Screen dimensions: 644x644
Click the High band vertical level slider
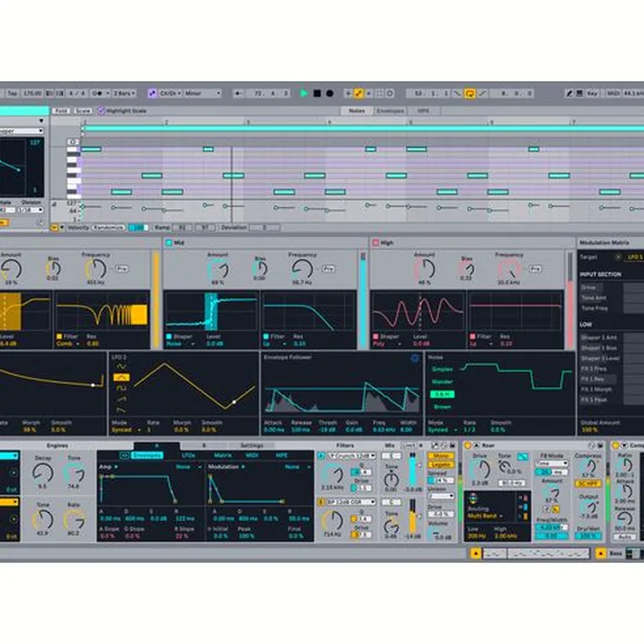pyautogui.click(x=569, y=301)
